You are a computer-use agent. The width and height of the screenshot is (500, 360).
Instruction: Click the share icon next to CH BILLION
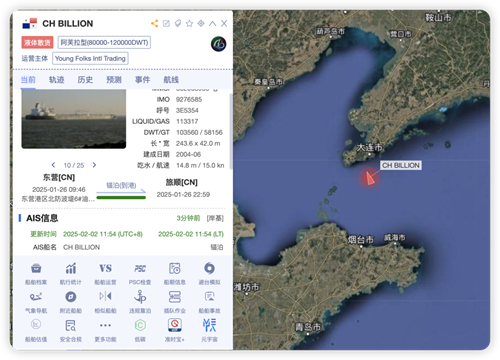click(154, 23)
